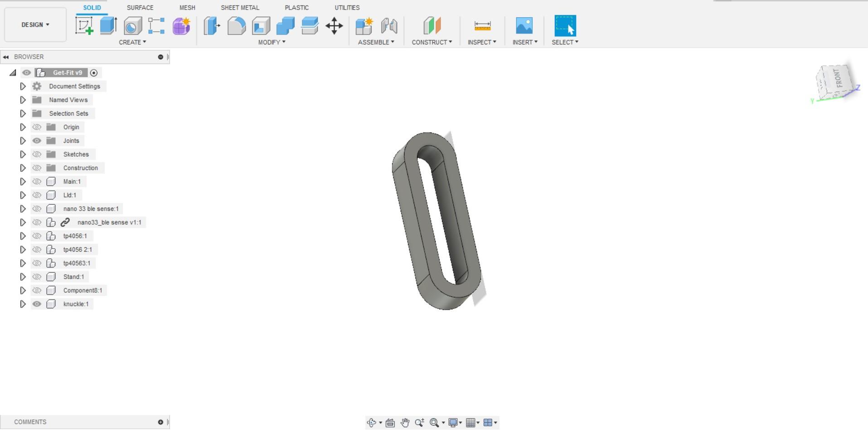Switch to the MESH tab
The width and height of the screenshot is (868, 430).
pyautogui.click(x=187, y=8)
